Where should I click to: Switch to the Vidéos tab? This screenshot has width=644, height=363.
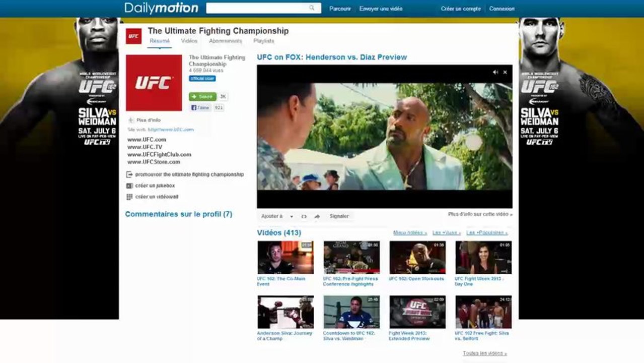click(189, 41)
